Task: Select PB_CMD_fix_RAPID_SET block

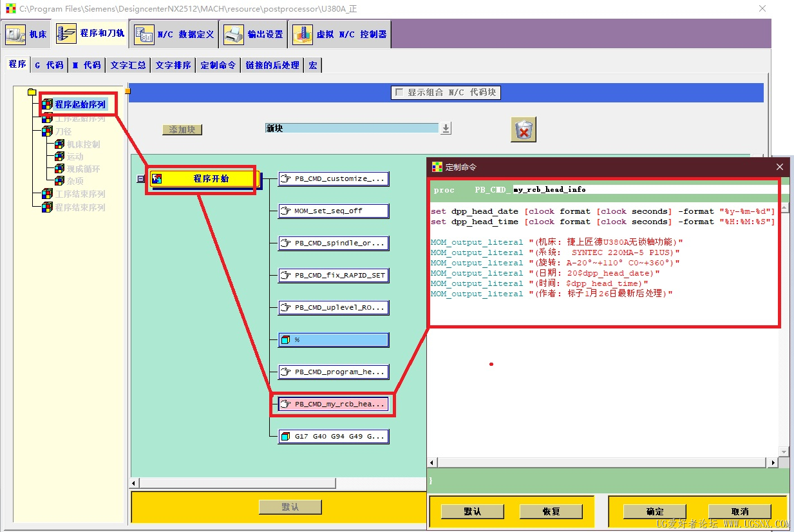Action: click(334, 275)
